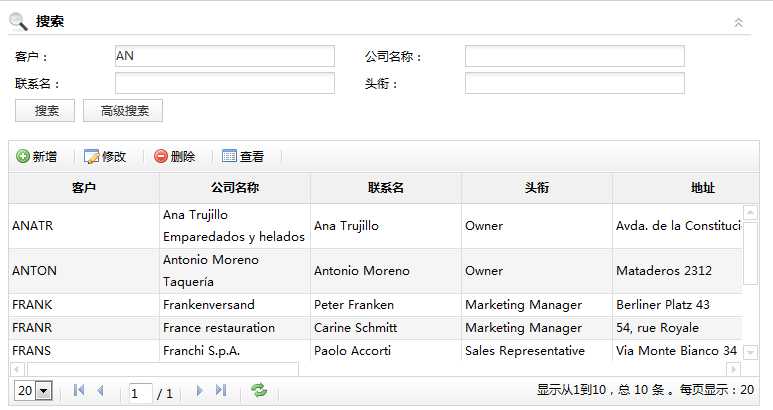Focus the 客户 input field containing AN

[x=225, y=56]
